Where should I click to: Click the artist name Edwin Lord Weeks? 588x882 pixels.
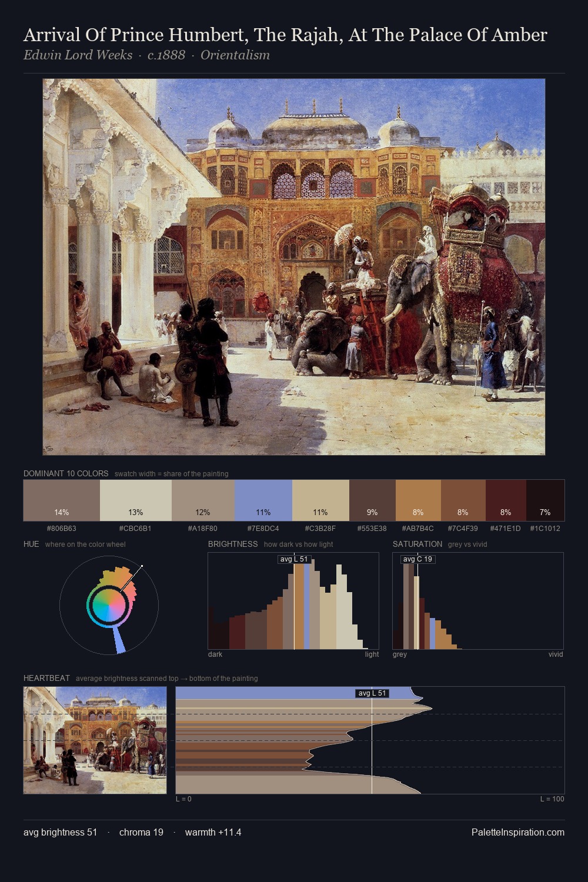coord(78,55)
